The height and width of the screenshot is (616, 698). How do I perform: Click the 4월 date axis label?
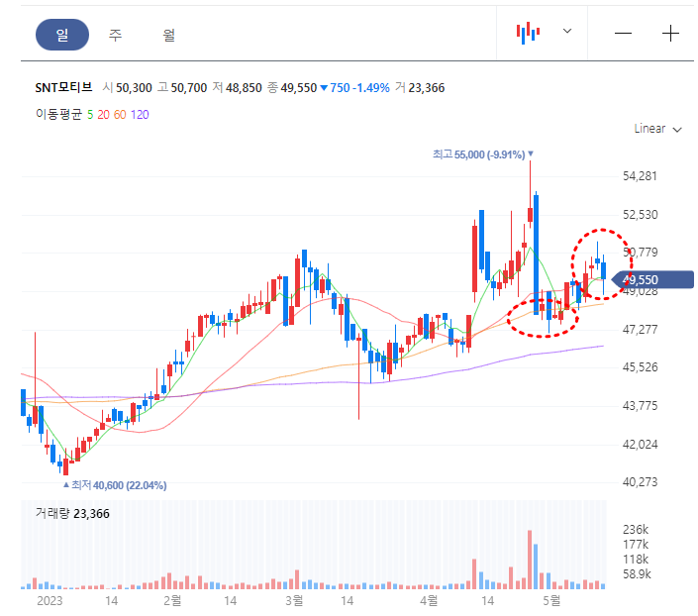point(429,601)
